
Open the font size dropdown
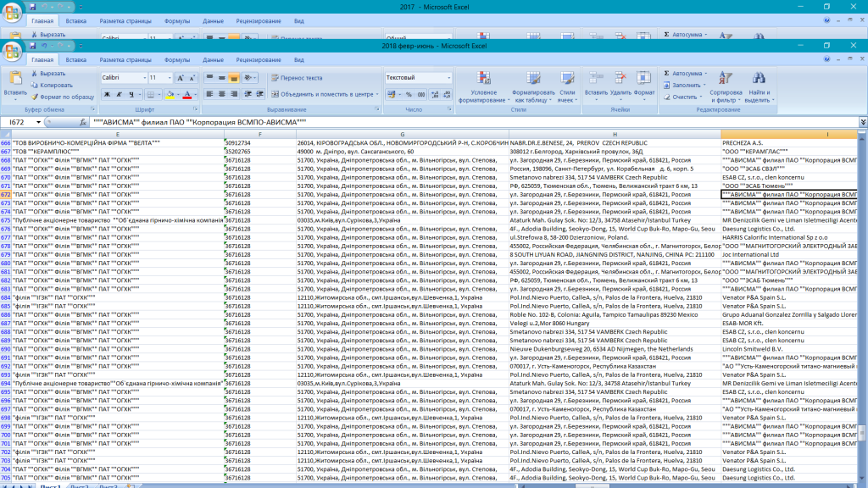pyautogui.click(x=168, y=78)
